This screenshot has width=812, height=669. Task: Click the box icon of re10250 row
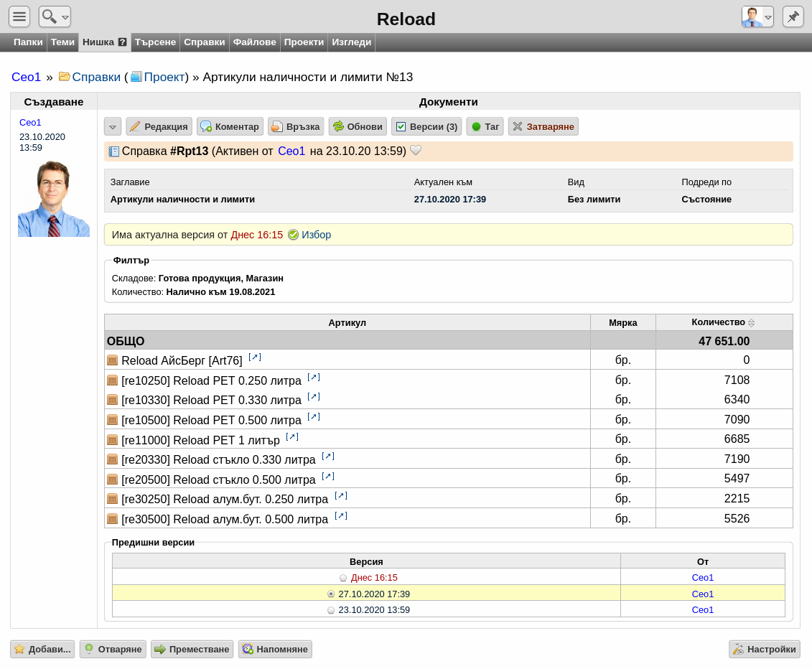click(113, 380)
